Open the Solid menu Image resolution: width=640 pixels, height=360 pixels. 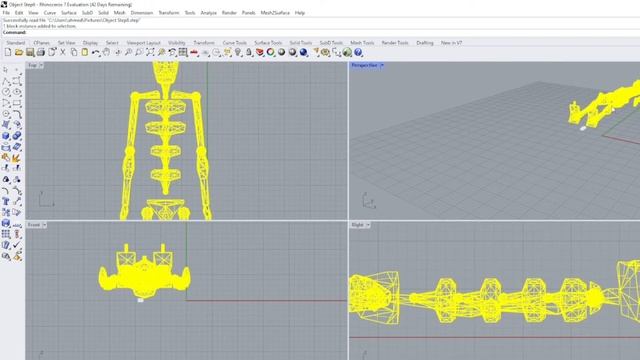[x=103, y=13]
